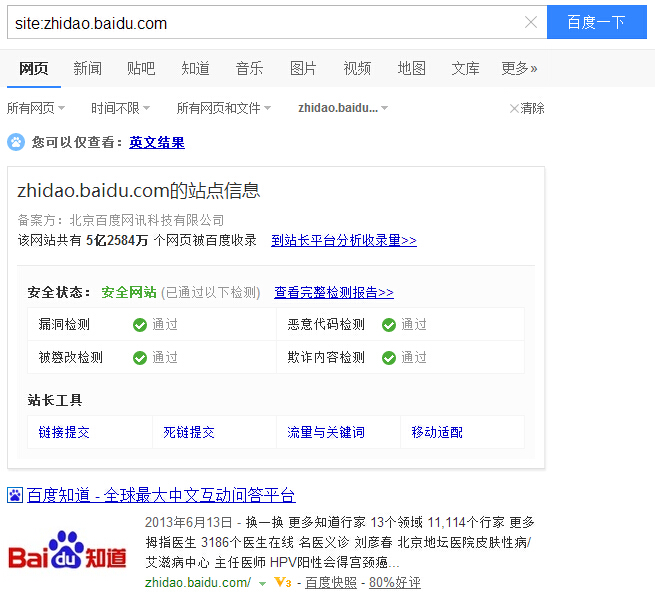Open the 流量与关键词 tool link
655x595 pixels.
[x=326, y=432]
